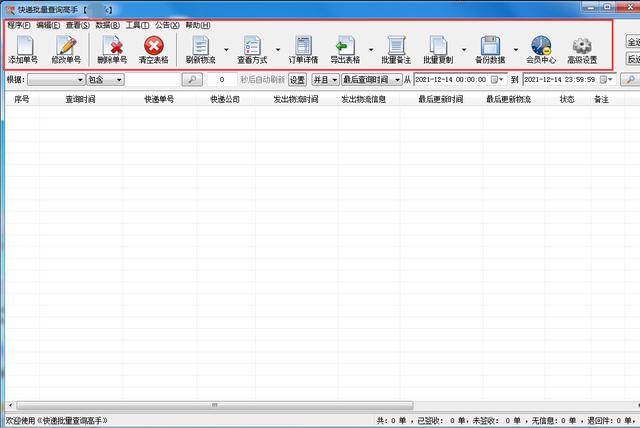Open calendar picker of the start date field

click(x=496, y=80)
